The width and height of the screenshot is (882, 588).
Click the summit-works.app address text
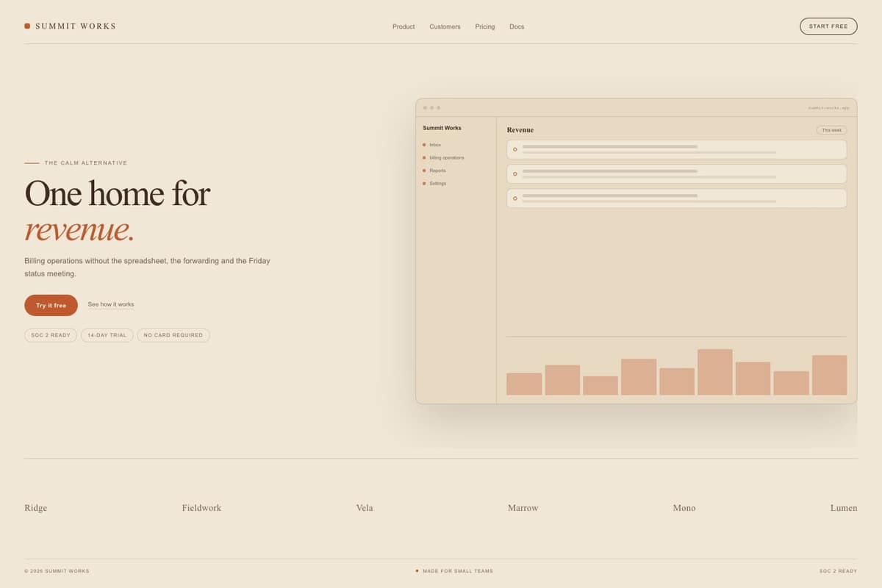click(x=828, y=108)
